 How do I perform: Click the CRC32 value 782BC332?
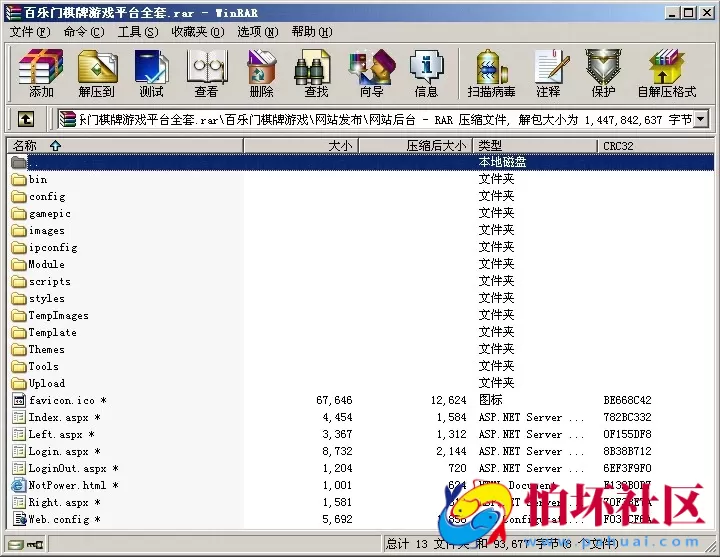click(x=627, y=417)
